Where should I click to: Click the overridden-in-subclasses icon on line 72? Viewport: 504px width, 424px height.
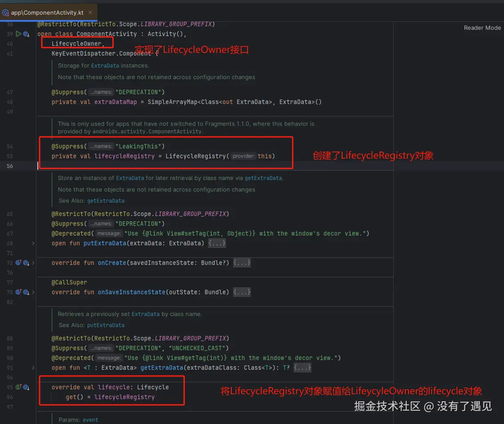(26, 263)
